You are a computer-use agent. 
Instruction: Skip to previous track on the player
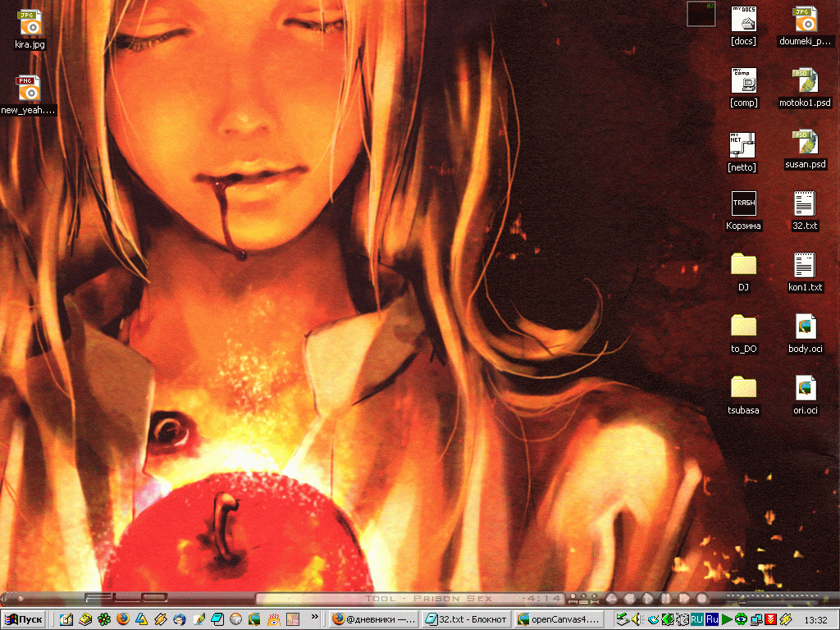tap(629, 598)
